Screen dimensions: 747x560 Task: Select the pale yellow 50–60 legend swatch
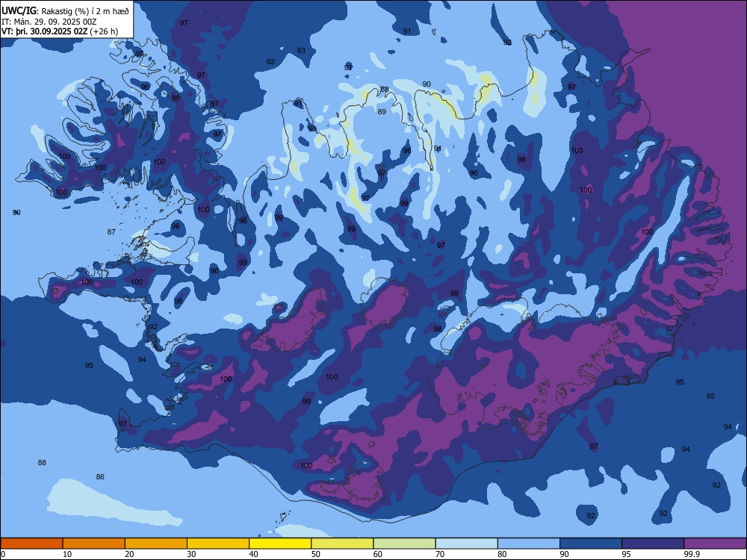click(343, 544)
